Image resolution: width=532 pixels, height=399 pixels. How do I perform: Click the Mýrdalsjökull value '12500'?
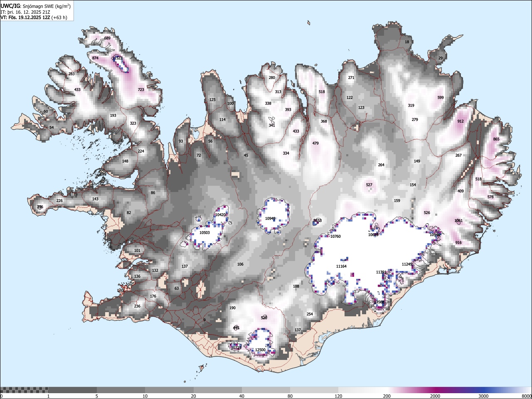coord(260,350)
